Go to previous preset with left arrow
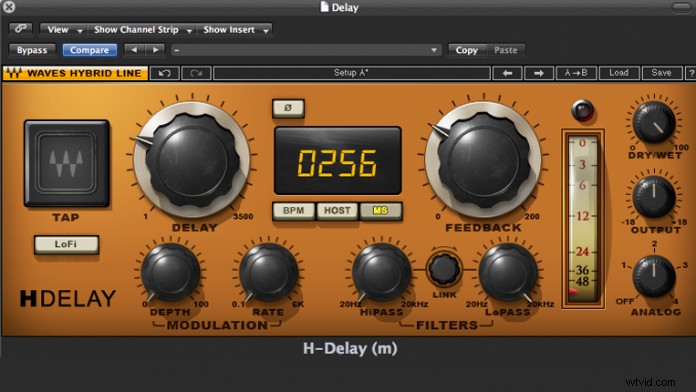696x392 pixels. pyautogui.click(x=507, y=73)
